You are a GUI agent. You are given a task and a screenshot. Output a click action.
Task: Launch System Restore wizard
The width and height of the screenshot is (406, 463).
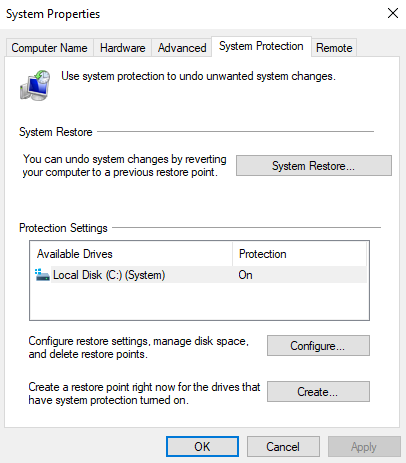point(314,166)
